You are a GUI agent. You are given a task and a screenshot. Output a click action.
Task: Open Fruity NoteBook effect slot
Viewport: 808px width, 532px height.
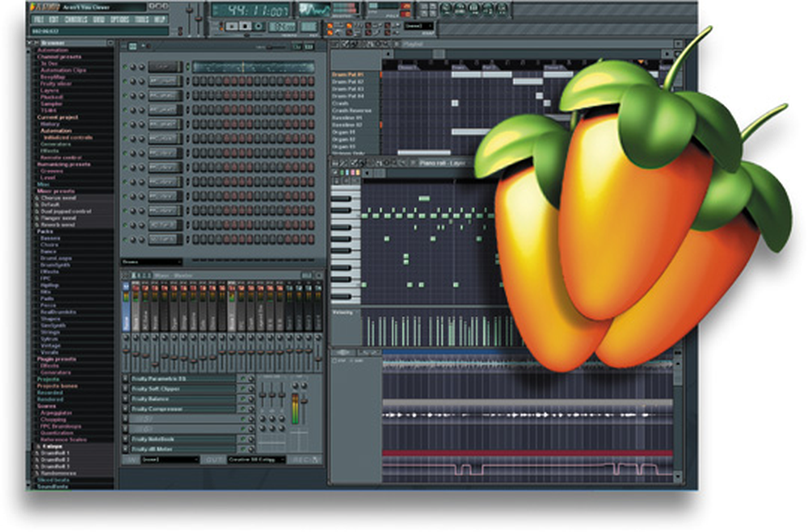coord(183,439)
